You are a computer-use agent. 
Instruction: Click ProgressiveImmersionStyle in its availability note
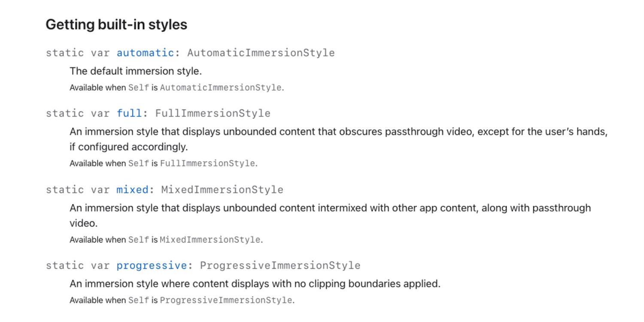[226, 300]
